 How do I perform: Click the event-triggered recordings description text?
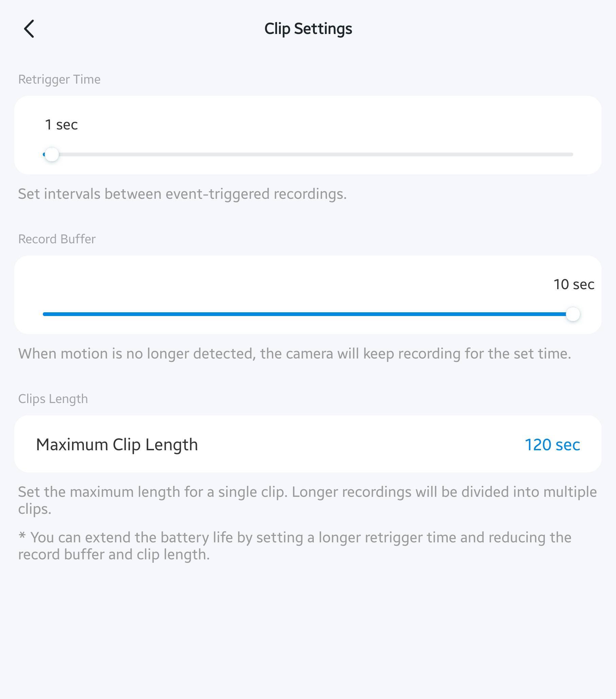pos(182,194)
